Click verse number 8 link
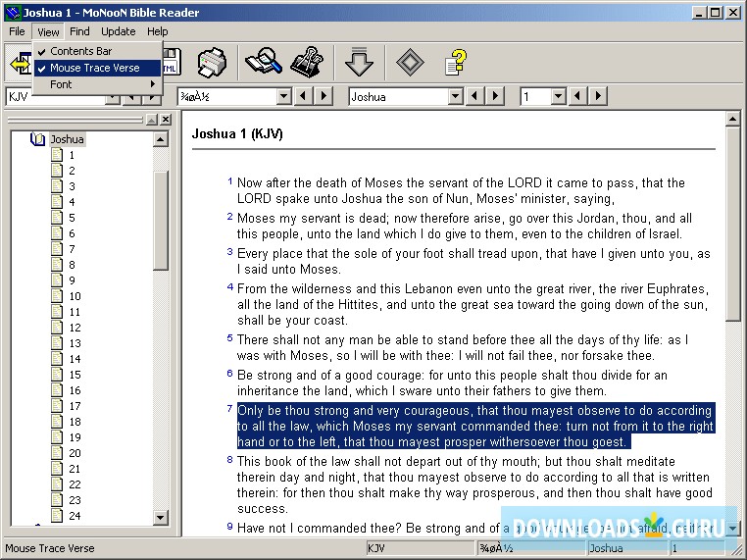 click(x=230, y=459)
